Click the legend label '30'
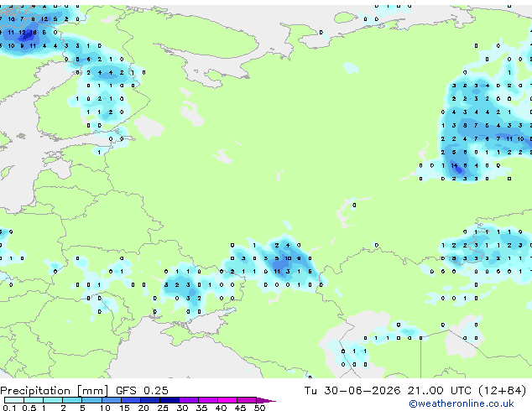 click(182, 408)
